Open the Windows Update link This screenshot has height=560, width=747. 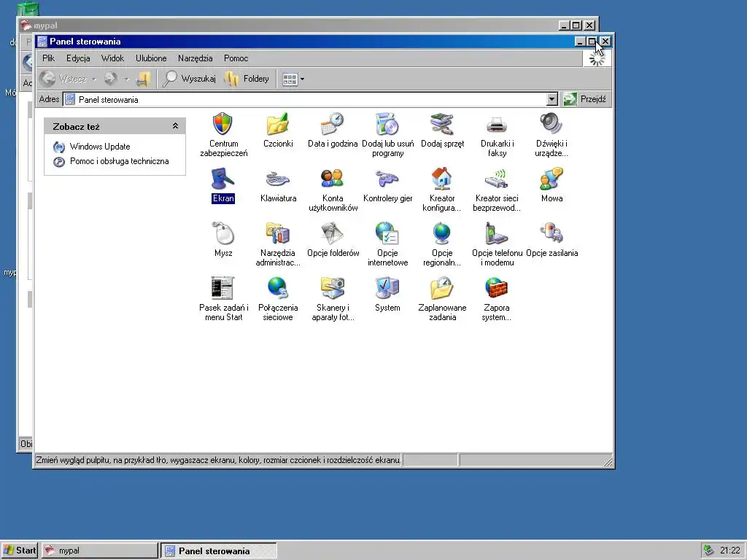pyautogui.click(x=99, y=146)
